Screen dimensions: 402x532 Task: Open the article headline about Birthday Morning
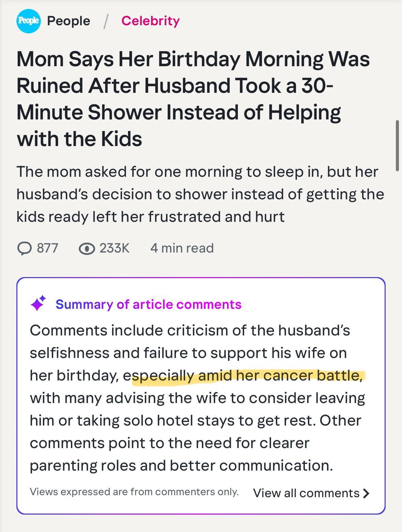pos(193,99)
